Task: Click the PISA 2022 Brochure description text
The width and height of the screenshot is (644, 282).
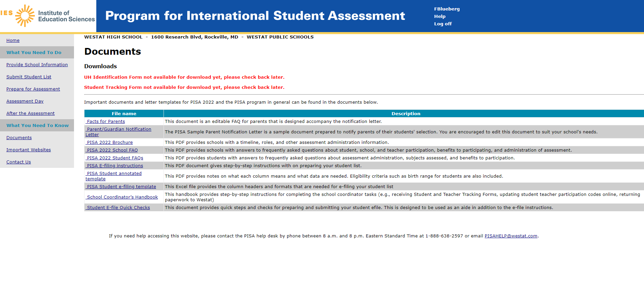Action: click(277, 142)
